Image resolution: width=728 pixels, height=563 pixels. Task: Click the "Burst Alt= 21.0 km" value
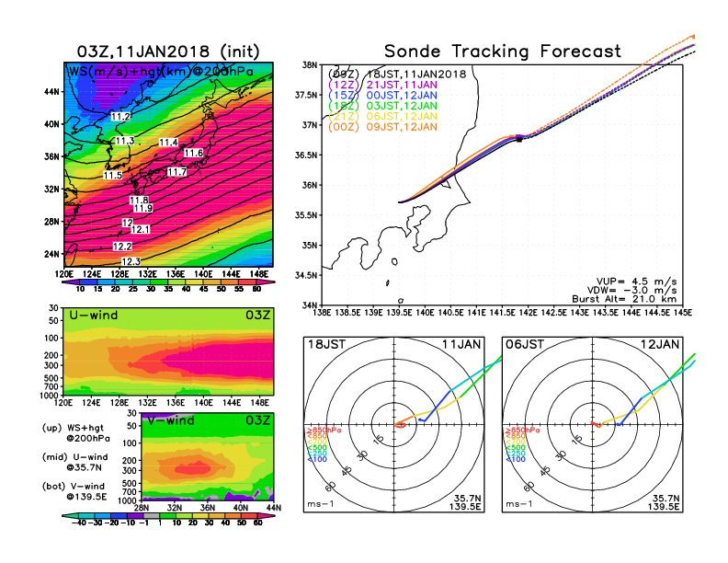pyautogui.click(x=624, y=299)
